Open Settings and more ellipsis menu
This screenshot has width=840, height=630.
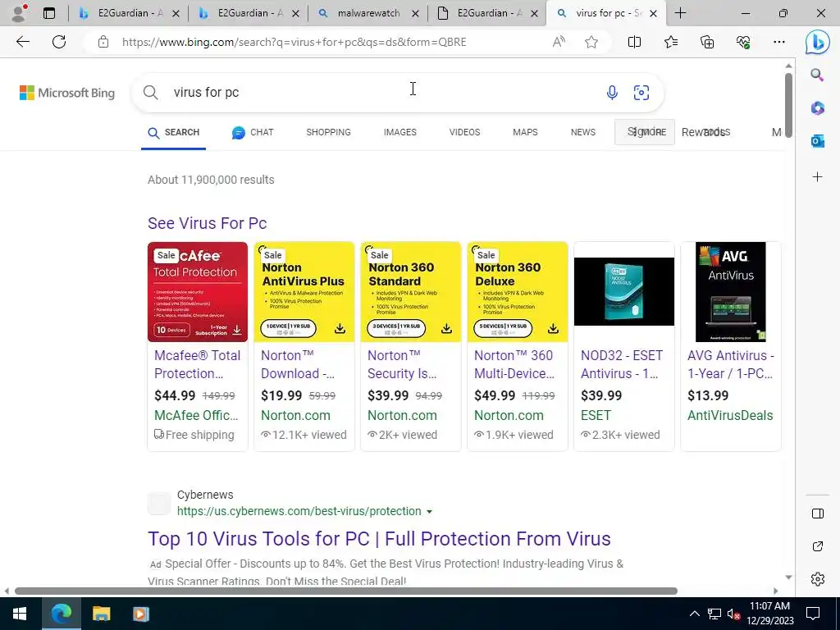779,42
